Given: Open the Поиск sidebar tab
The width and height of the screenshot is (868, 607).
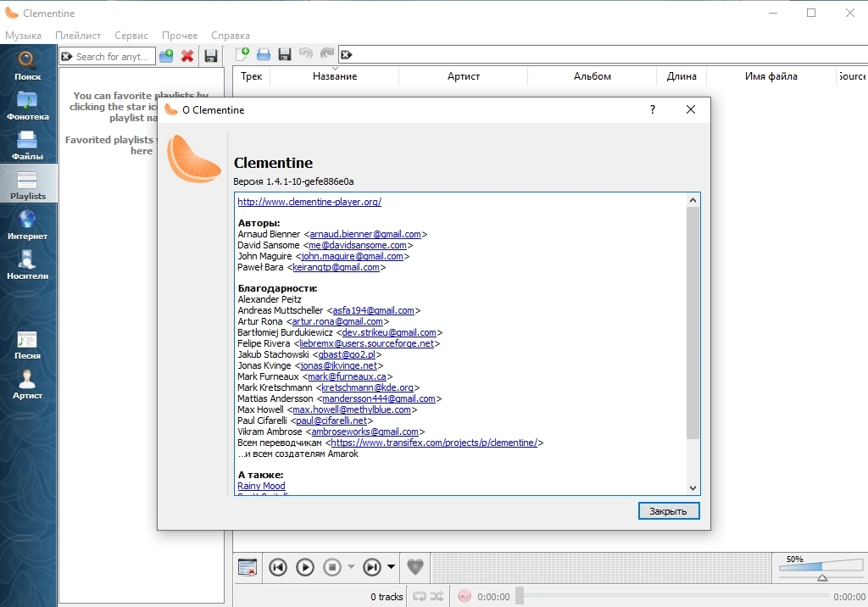Looking at the screenshot, I should [x=28, y=65].
